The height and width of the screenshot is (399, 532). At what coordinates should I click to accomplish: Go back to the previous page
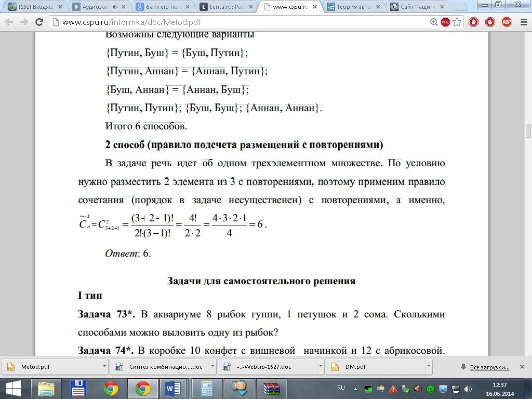[x=9, y=22]
